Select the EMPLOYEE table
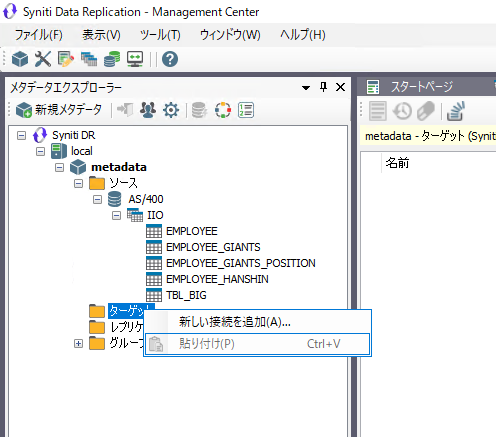Image resolution: width=496 pixels, height=437 pixels. pyautogui.click(x=192, y=231)
